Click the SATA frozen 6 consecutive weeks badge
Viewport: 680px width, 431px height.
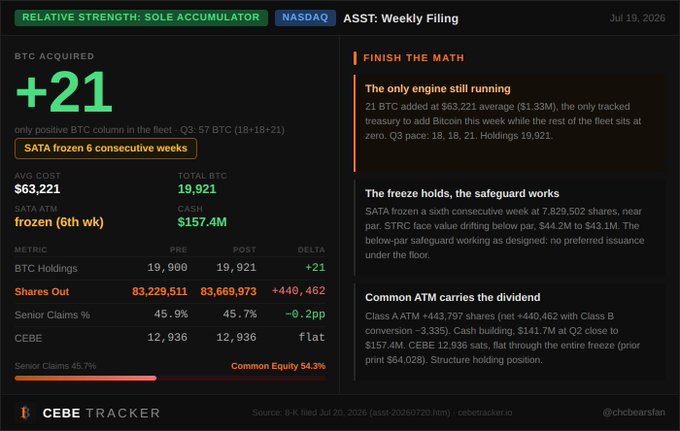pyautogui.click(x=105, y=148)
